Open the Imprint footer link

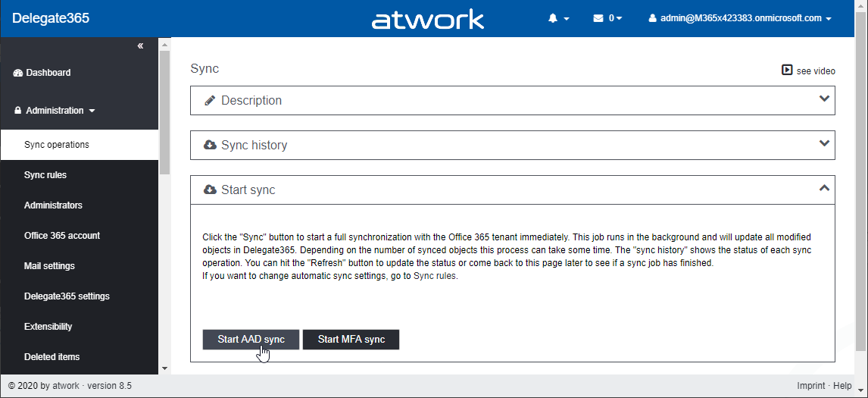810,386
